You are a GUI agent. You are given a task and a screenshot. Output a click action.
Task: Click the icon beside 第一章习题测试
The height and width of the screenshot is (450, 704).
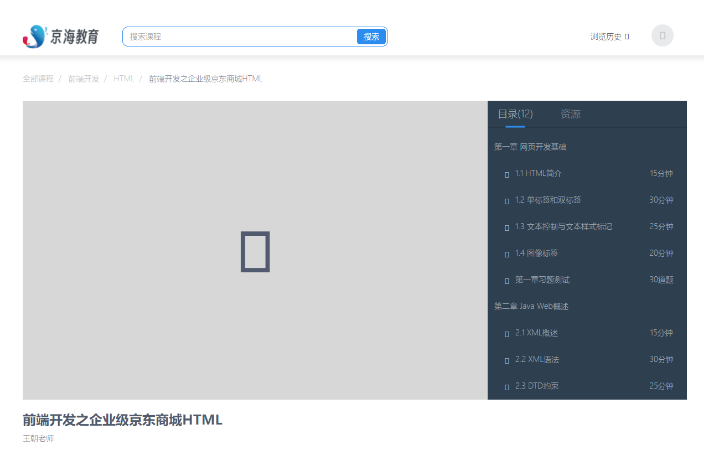tap(507, 281)
